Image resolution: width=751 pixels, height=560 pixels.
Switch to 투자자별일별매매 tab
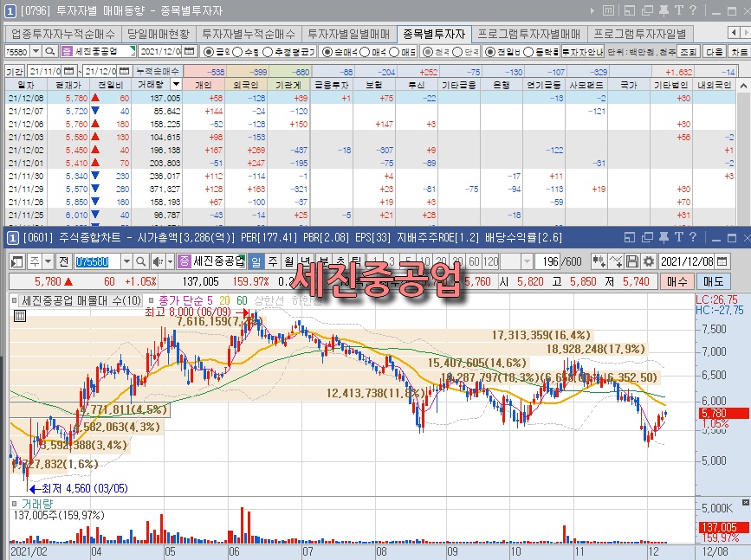(349, 34)
